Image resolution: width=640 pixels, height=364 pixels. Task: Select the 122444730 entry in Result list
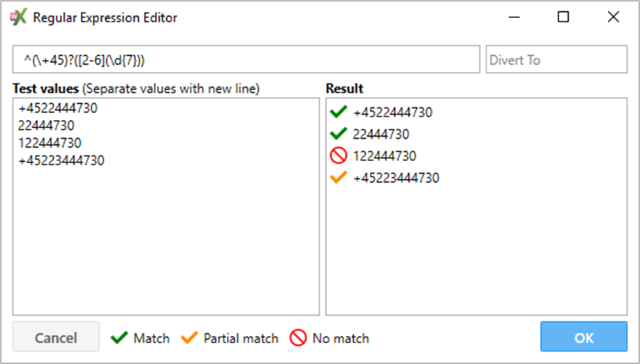[385, 156]
